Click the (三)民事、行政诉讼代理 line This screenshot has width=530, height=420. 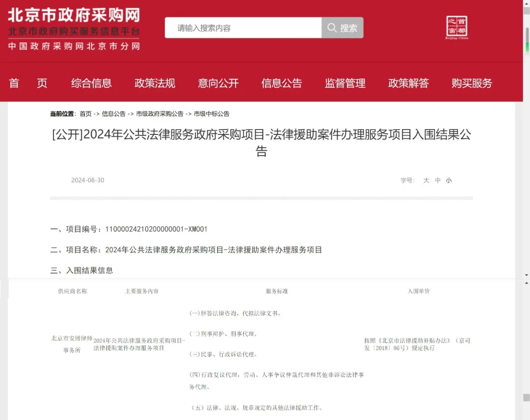pyautogui.click(x=223, y=354)
